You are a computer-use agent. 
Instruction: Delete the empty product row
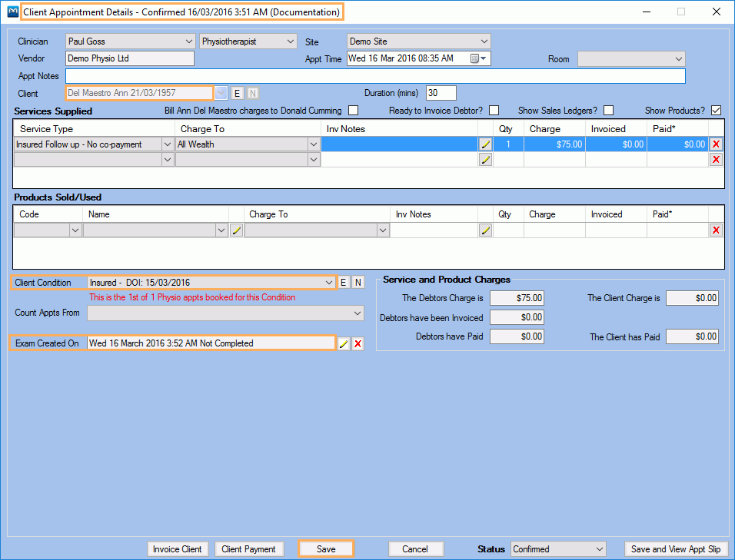click(716, 230)
